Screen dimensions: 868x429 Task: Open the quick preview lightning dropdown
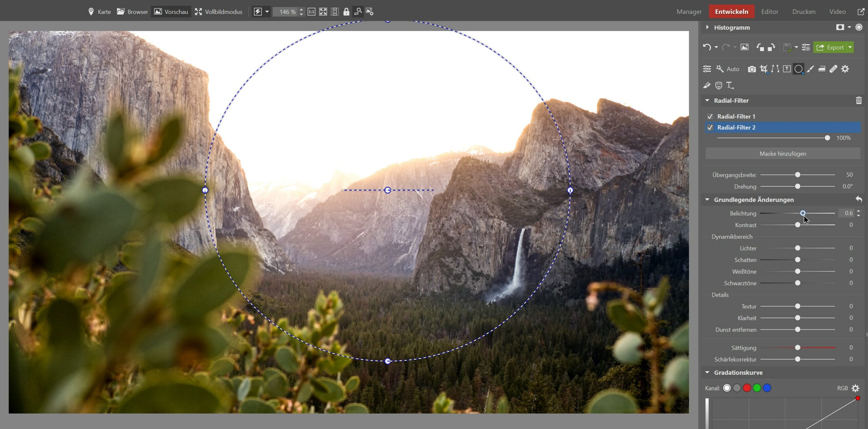267,12
